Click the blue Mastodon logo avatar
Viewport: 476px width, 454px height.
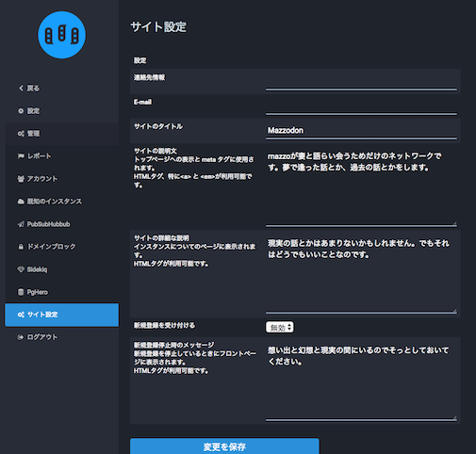[x=61, y=35]
